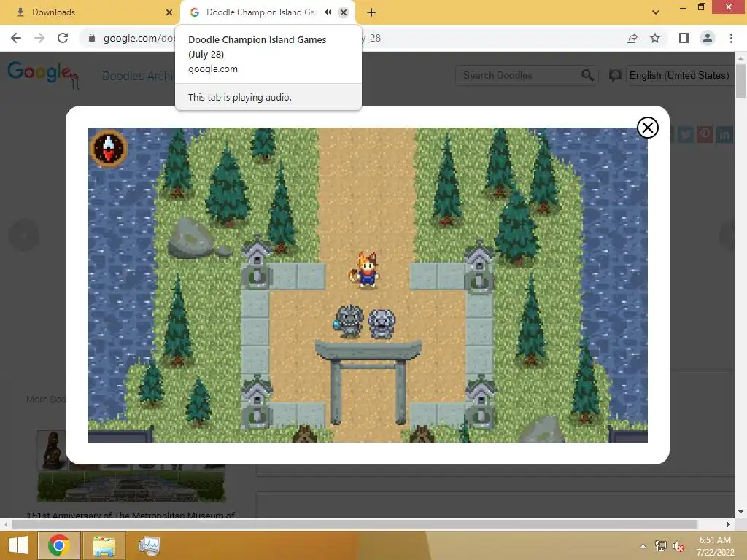Go to previous doodle arrow
The height and width of the screenshot is (560, 747).
[x=23, y=235]
